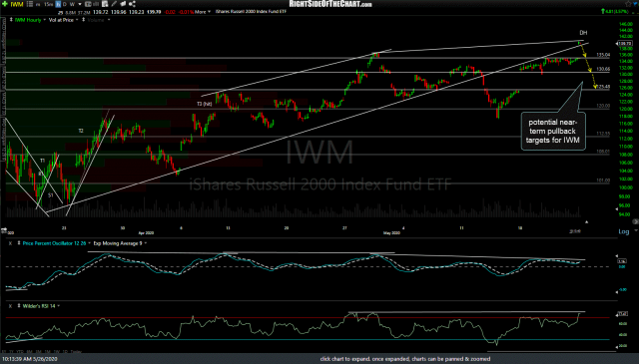Screen dimensions: 639x364
Task: Click the iShares Russell 2000 Index Fund ETF name
Action: 251,12
